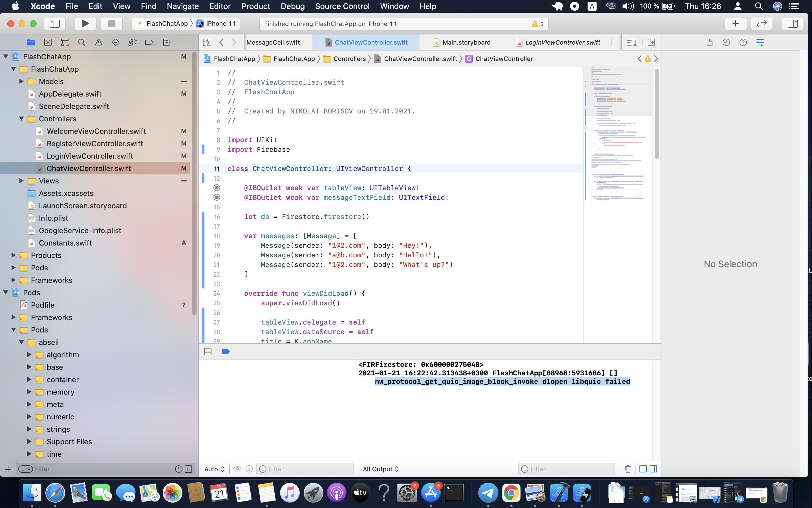Hide the debug area
This screenshot has width=812, height=508.
point(208,352)
